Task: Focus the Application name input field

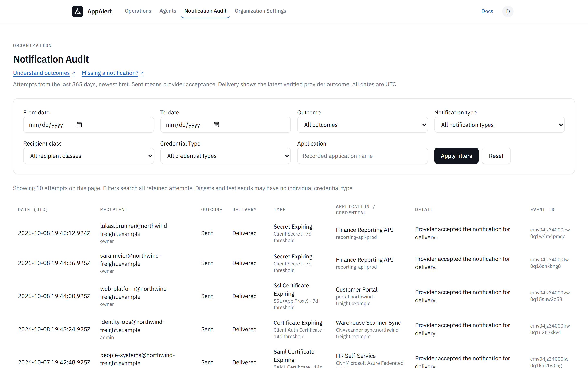Action: pos(362,156)
